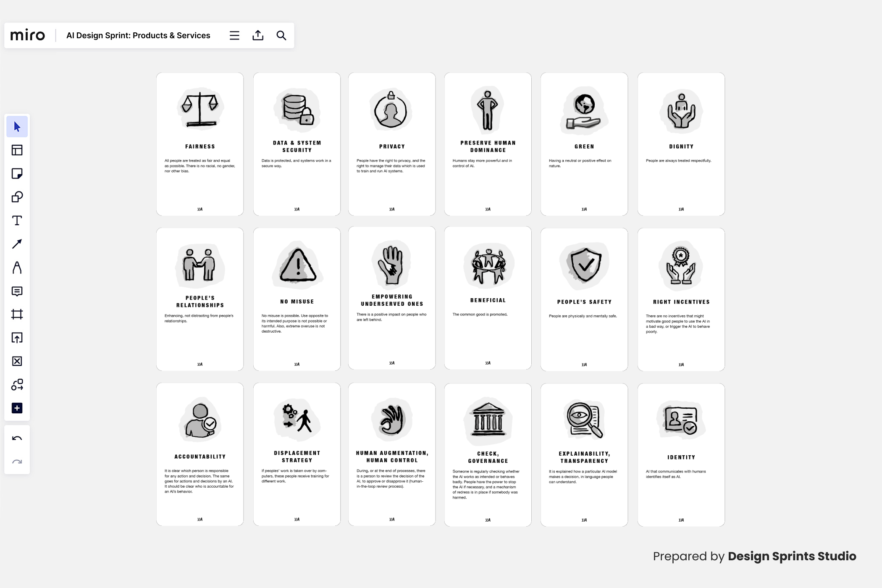Open the comment tool

click(17, 291)
